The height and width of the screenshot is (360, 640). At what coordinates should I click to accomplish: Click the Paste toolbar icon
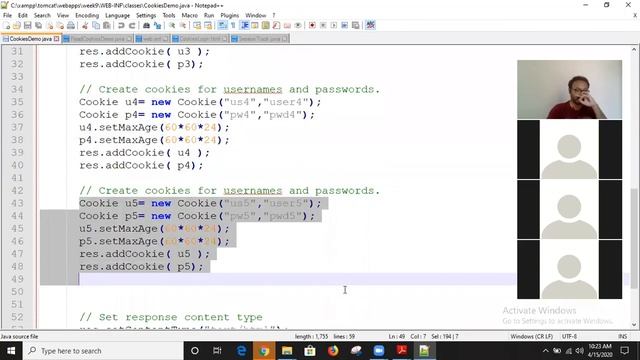point(107,25)
